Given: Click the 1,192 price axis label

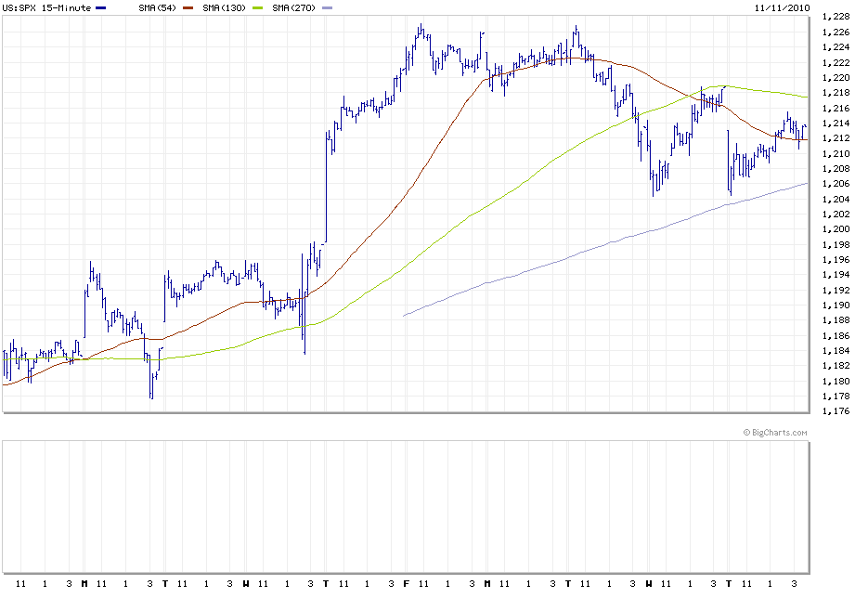Looking at the screenshot, I should click(x=836, y=290).
